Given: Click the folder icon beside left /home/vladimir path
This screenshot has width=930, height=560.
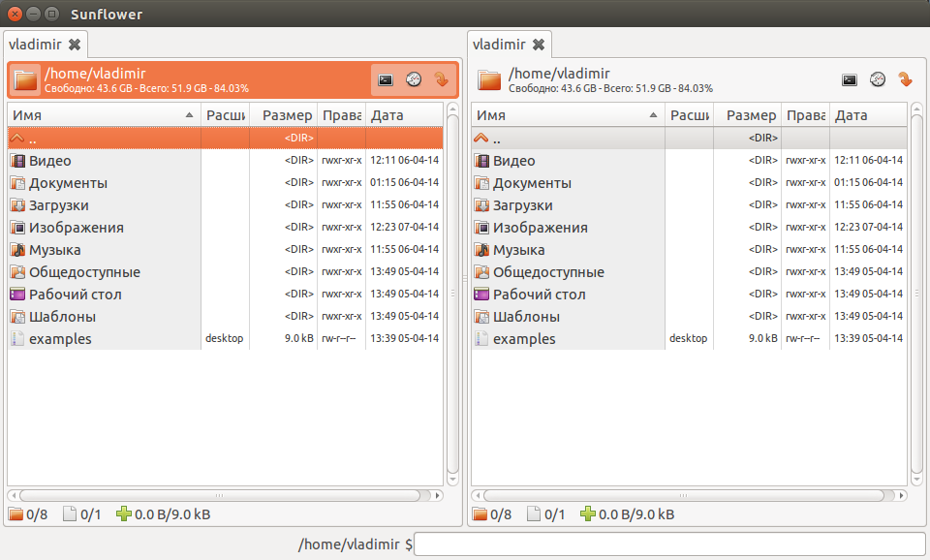Looking at the screenshot, I should click(25, 80).
